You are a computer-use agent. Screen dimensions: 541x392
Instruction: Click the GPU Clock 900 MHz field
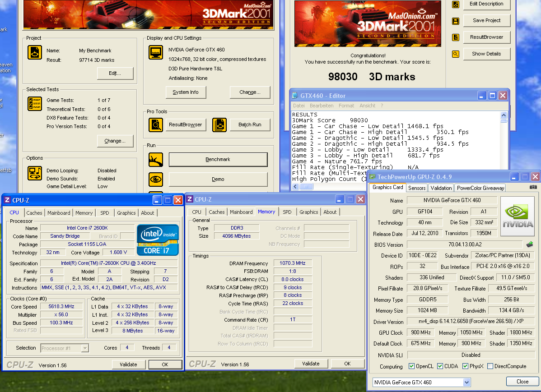(x=420, y=333)
